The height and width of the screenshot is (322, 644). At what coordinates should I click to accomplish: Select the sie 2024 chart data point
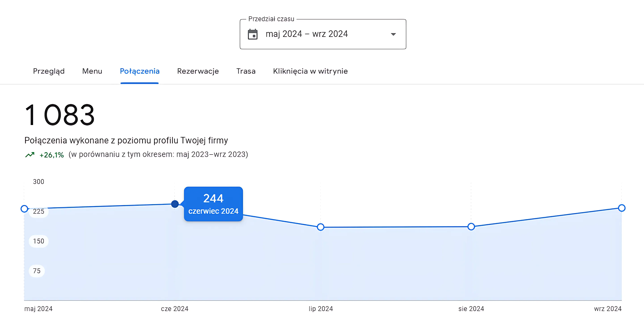(x=471, y=227)
